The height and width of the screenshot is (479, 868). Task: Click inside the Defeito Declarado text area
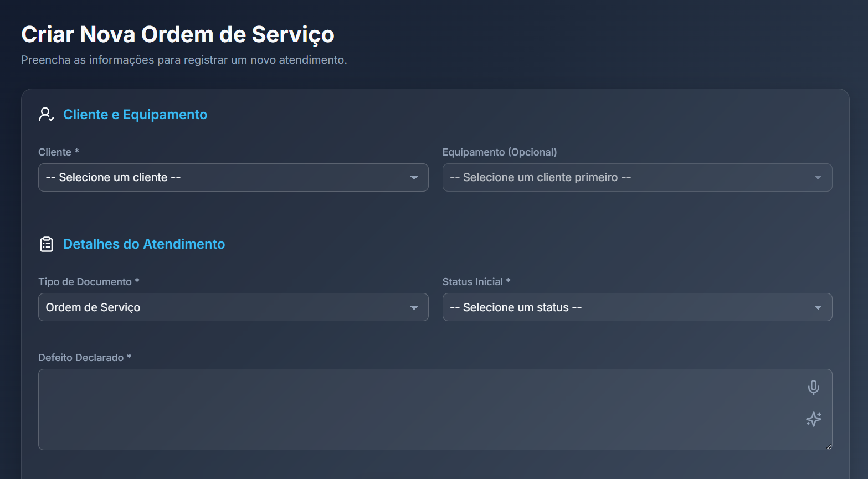click(435, 409)
